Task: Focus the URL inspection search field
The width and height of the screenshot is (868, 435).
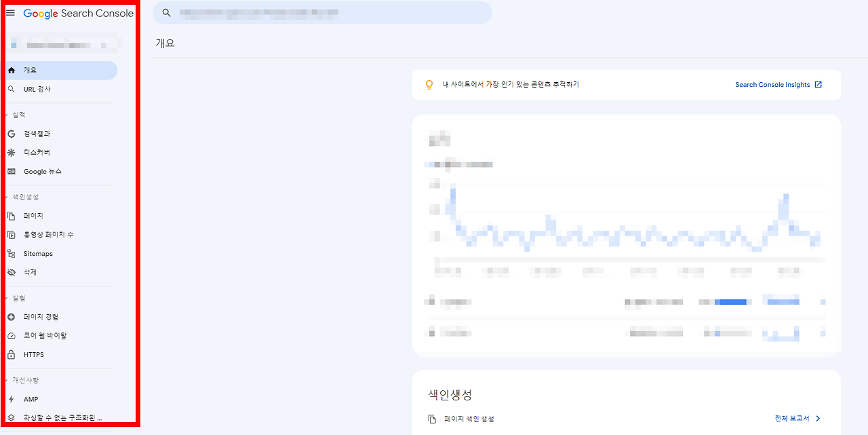Action: click(x=322, y=13)
